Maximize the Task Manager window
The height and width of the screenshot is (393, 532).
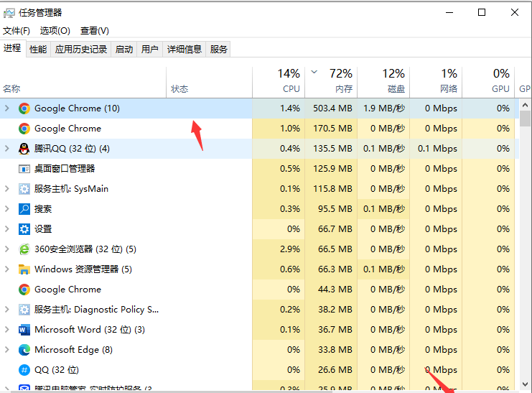(482, 12)
